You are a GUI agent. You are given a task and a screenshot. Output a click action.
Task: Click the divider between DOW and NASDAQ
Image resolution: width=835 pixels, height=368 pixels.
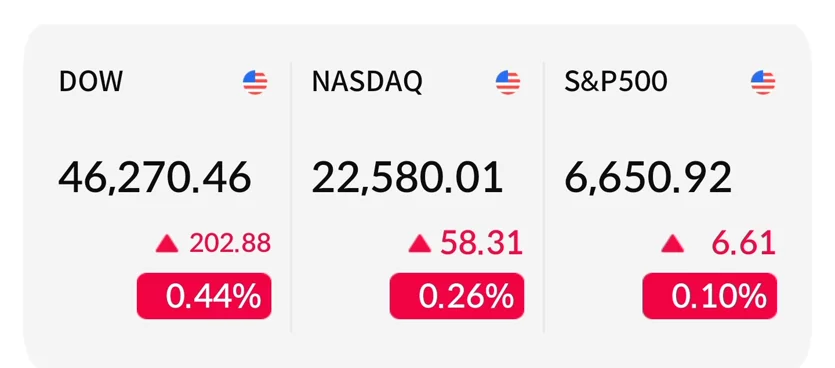pyautogui.click(x=291, y=197)
